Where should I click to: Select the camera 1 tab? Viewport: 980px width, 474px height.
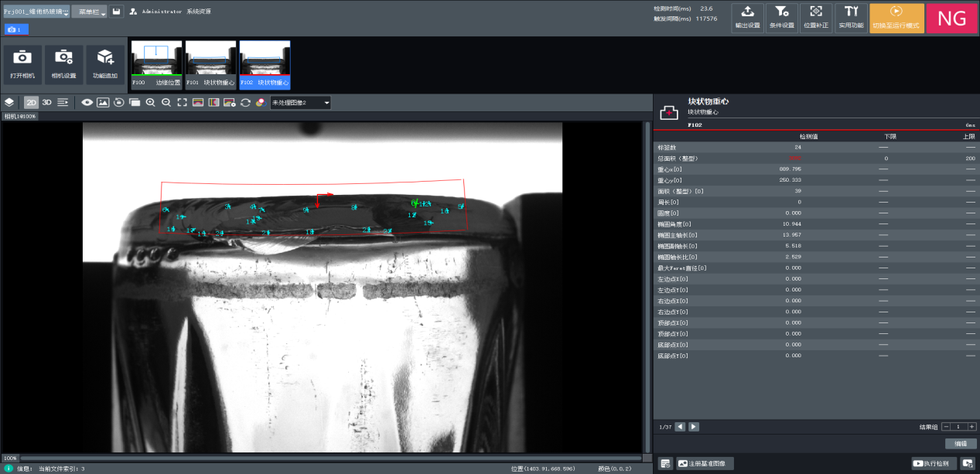coord(16,29)
